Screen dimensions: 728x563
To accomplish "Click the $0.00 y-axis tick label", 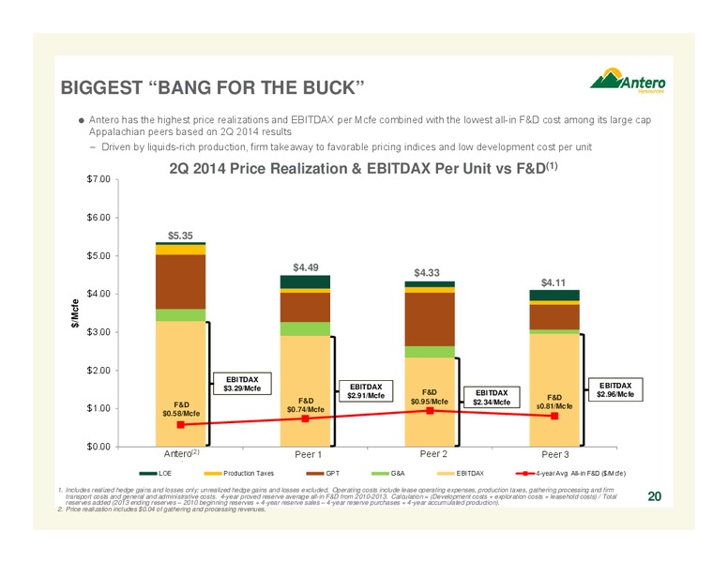I will pos(99,447).
